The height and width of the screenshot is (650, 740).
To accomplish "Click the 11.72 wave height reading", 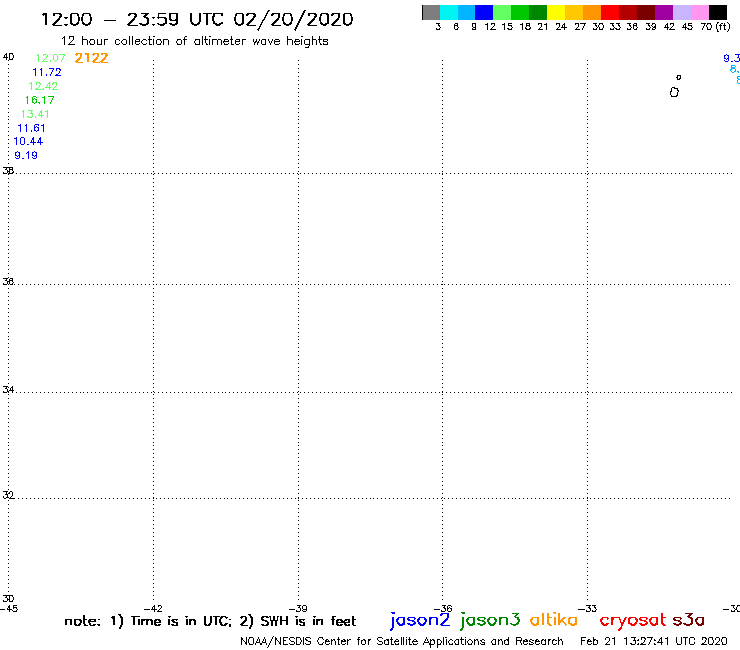I will 47,72.
